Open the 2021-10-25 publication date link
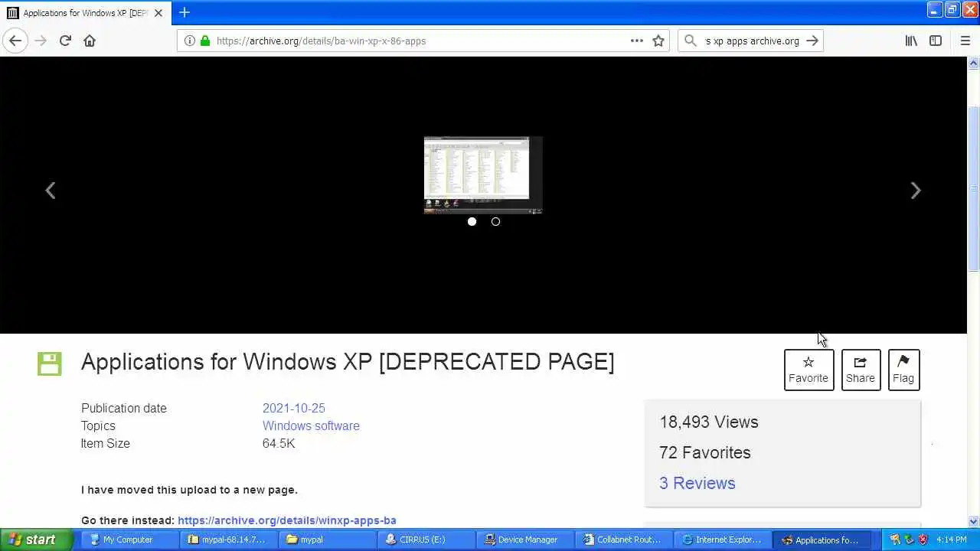 pos(294,408)
